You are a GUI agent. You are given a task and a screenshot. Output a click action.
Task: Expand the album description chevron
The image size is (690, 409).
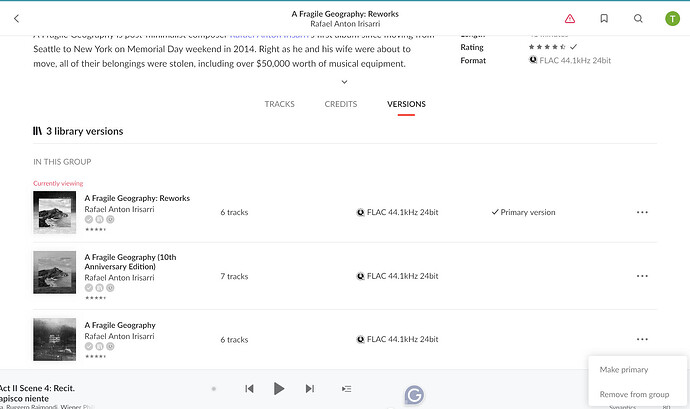(x=344, y=82)
